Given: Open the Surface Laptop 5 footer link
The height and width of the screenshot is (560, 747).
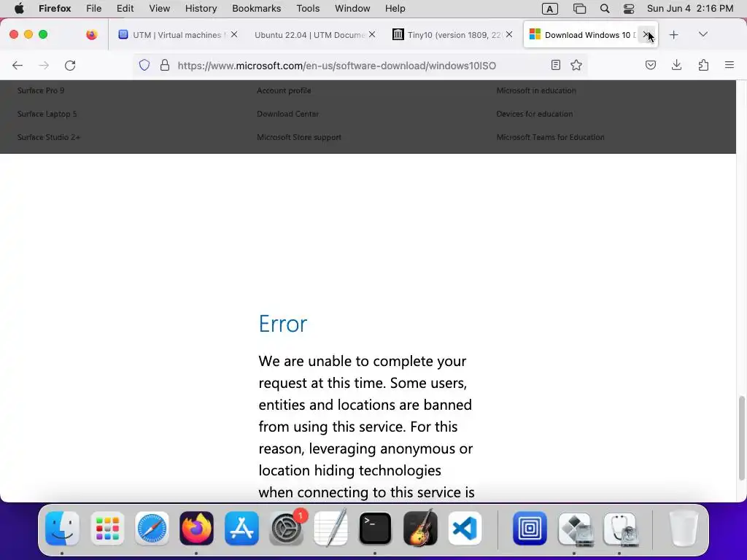Looking at the screenshot, I should (x=47, y=114).
